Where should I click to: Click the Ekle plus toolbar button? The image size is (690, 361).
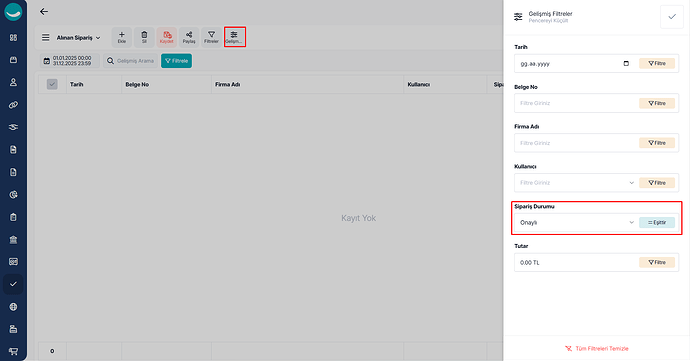pyautogui.click(x=121, y=37)
